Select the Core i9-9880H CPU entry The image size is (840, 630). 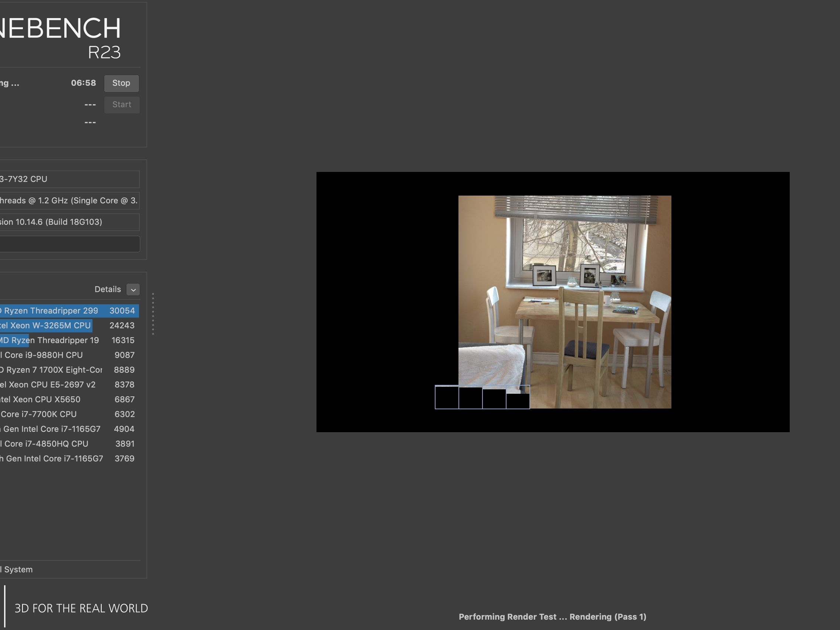coord(68,355)
